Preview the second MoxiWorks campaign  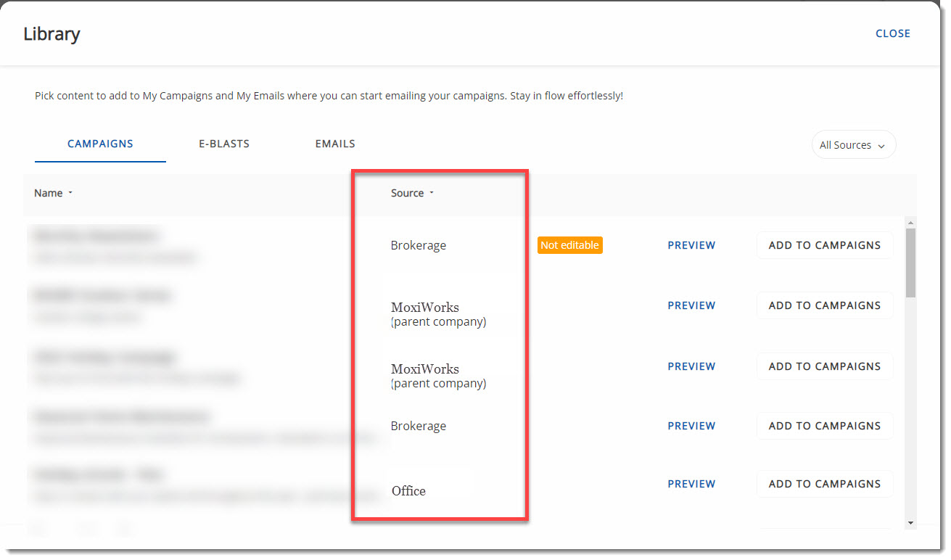(x=691, y=366)
